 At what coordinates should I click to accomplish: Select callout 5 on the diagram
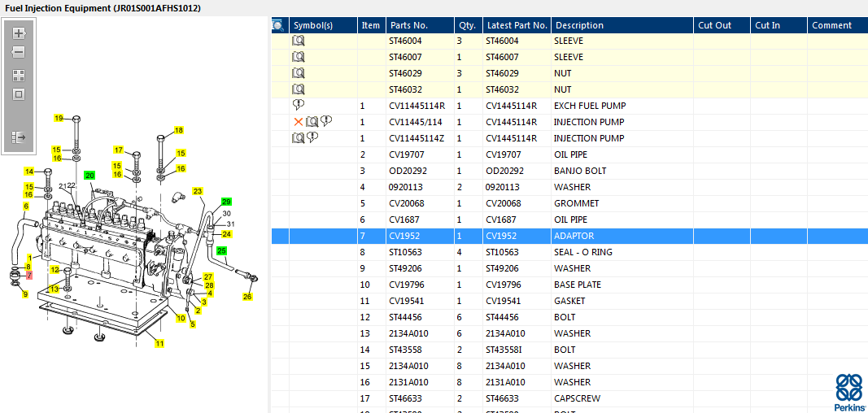(193, 324)
